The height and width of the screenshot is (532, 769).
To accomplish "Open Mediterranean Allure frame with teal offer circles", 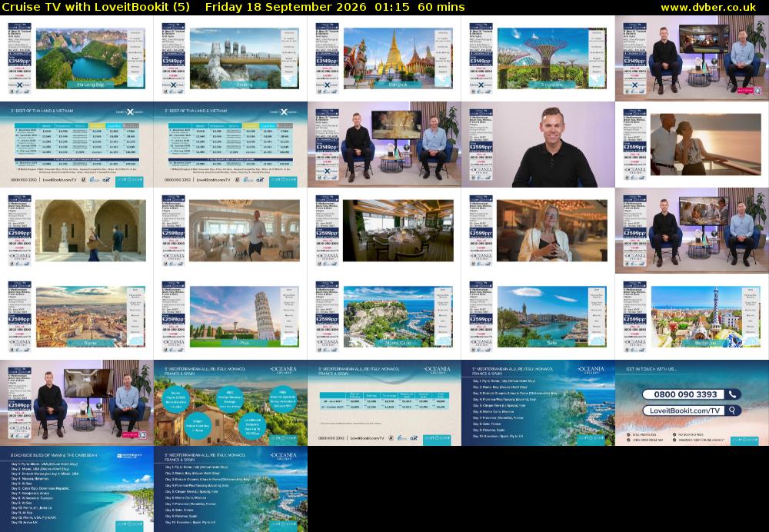I will (231, 403).
